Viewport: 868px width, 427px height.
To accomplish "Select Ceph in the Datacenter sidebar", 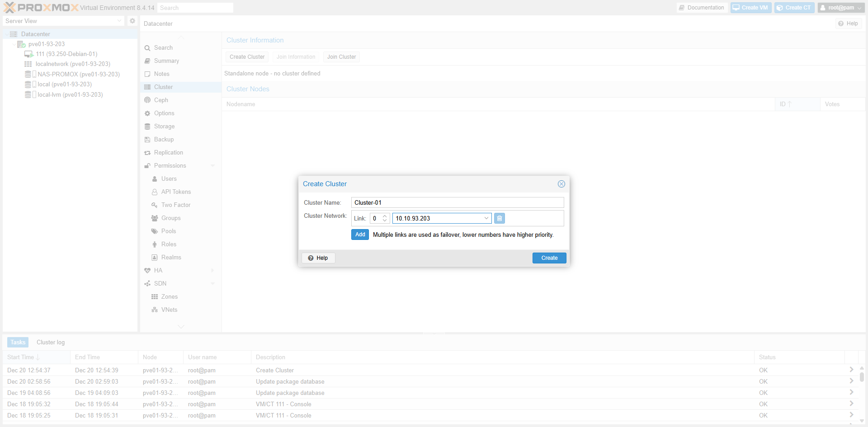I will coord(161,100).
